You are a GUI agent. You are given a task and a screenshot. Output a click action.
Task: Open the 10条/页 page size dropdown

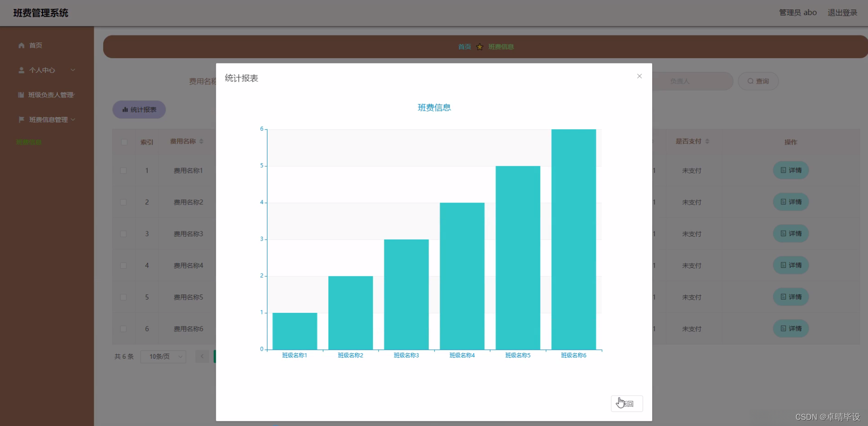pos(163,356)
